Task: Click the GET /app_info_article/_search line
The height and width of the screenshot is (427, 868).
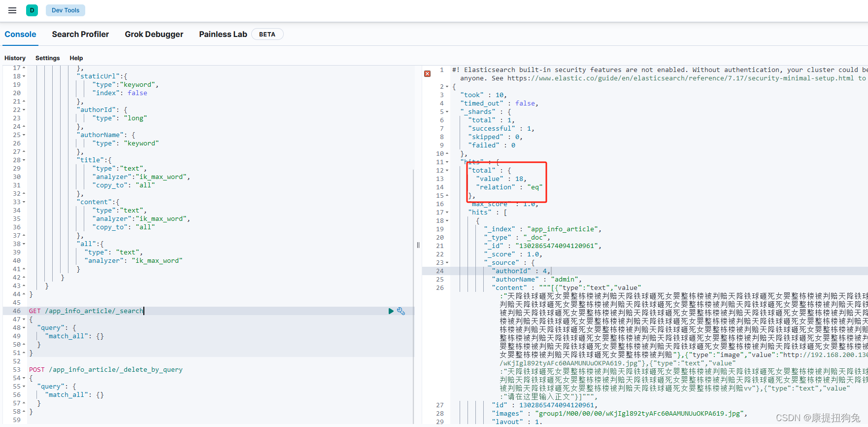Action: point(86,311)
